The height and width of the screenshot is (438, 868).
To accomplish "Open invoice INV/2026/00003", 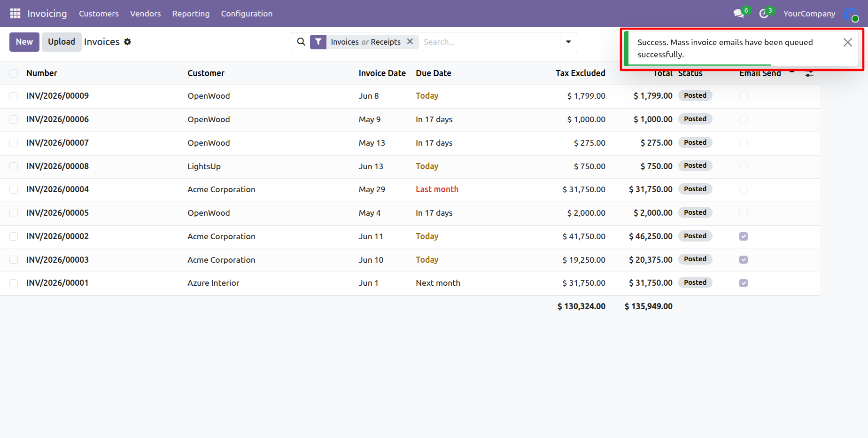I will 57,260.
